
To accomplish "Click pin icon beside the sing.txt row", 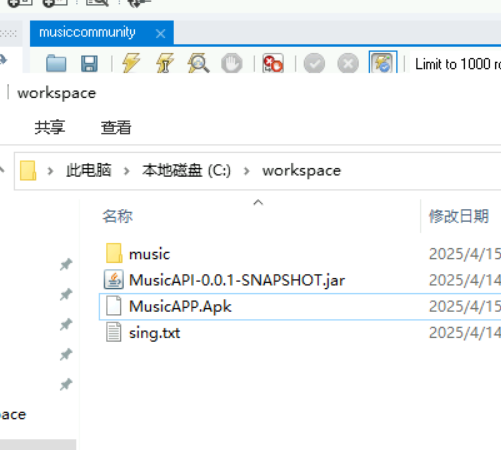I will point(66,355).
